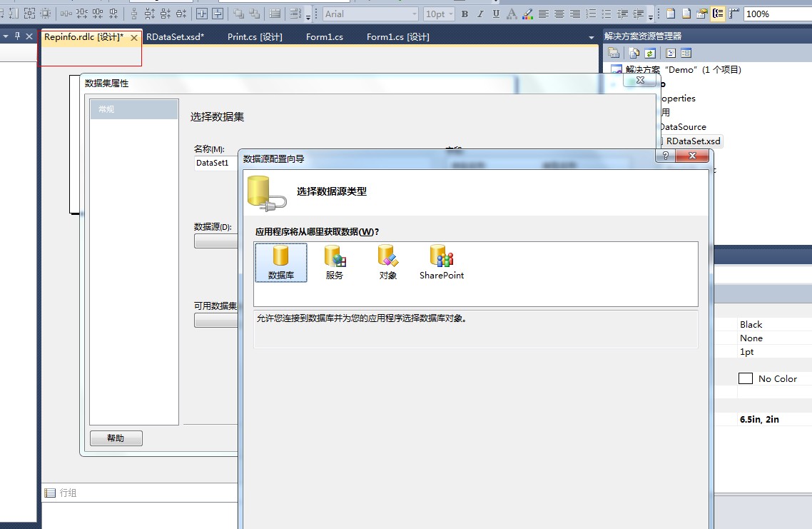Open the background color paint picker
812x529 pixels.
[x=527, y=14]
